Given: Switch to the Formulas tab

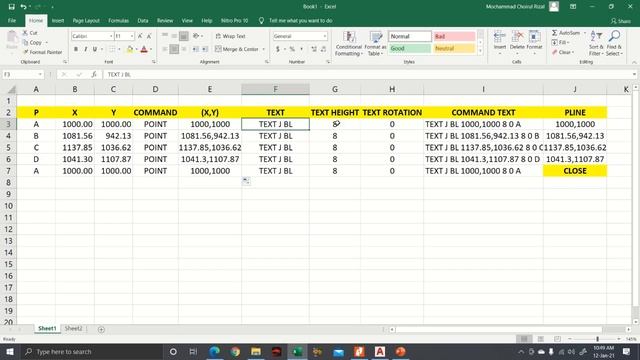Looking at the screenshot, I should tap(118, 20).
